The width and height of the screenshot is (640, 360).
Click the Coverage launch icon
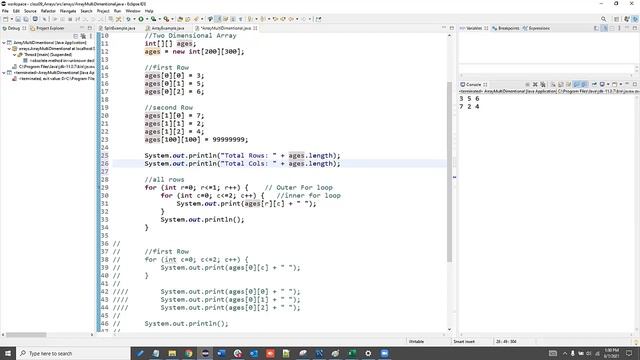pyautogui.click(x=153, y=19)
